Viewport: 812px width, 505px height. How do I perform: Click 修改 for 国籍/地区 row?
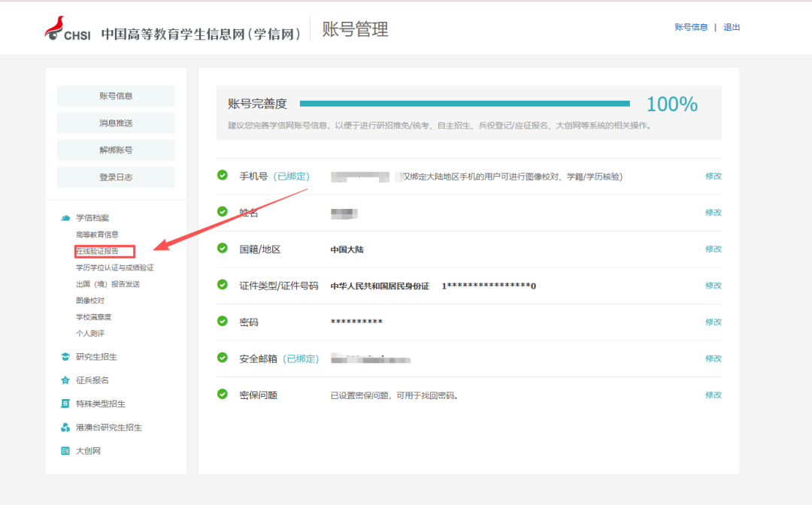[713, 249]
